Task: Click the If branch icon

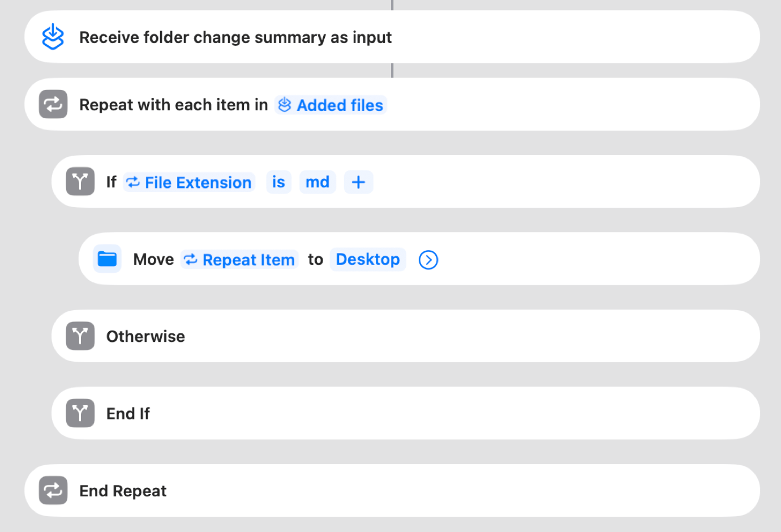Action: pyautogui.click(x=80, y=182)
